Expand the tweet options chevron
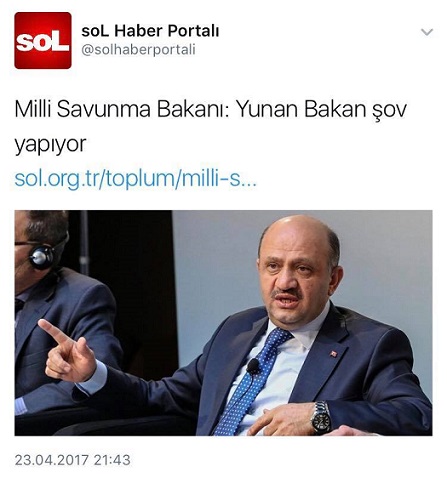 (x=427, y=32)
